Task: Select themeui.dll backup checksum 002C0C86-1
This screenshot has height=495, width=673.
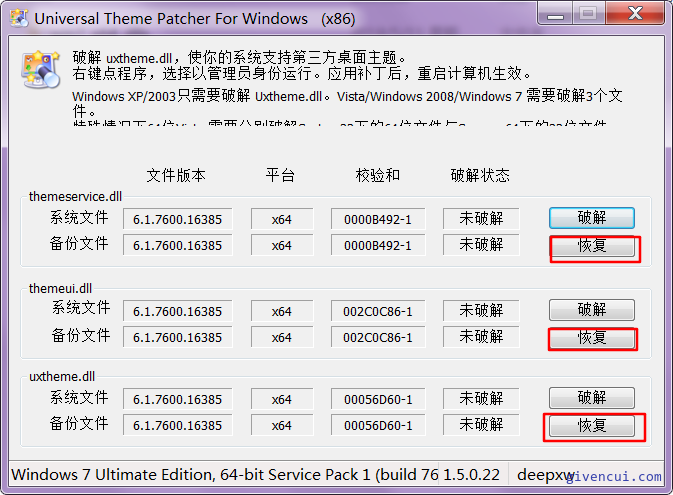Action: (378, 337)
